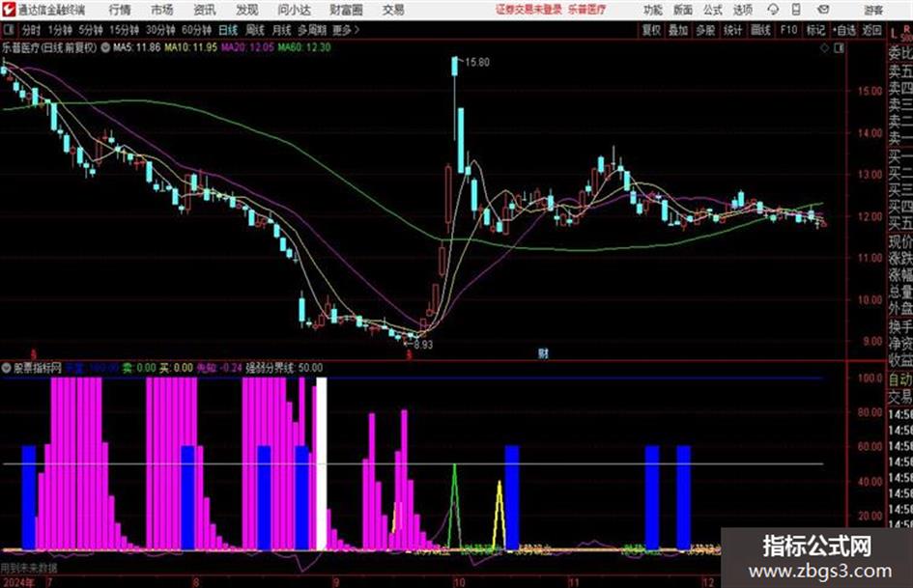Click the 现价 row in quote panel
This screenshot has width=913, height=588.
coord(900,241)
